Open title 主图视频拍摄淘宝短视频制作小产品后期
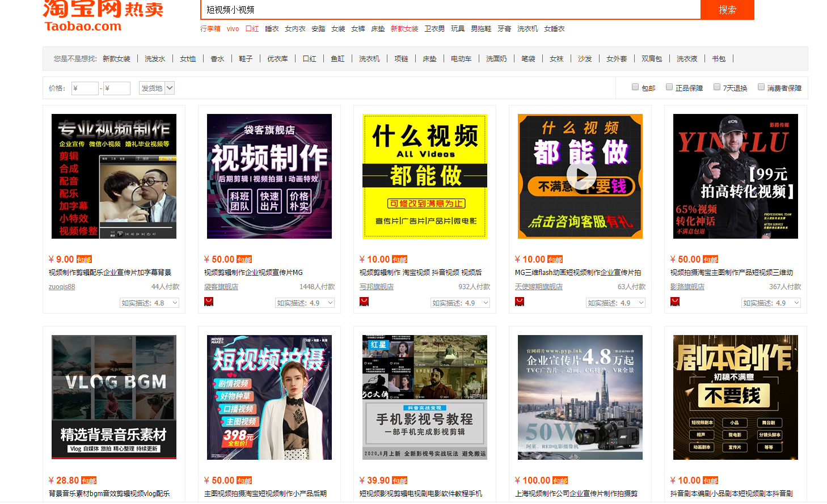Image resolution: width=827 pixels, height=504 pixels. click(x=265, y=494)
